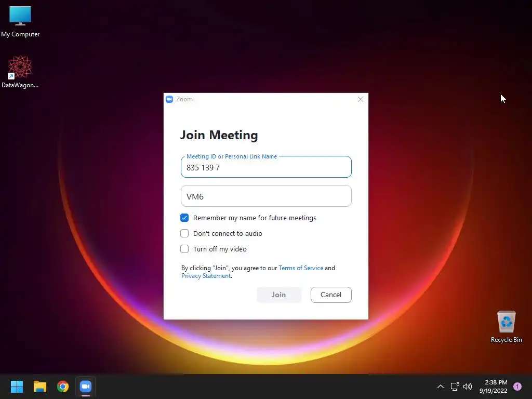Open the Windows Start menu

coord(17,387)
